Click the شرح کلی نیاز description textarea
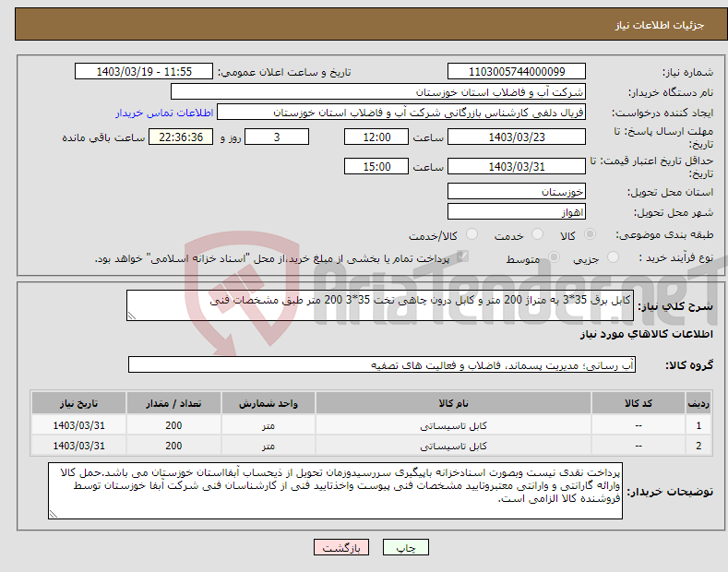 pyautogui.click(x=380, y=305)
